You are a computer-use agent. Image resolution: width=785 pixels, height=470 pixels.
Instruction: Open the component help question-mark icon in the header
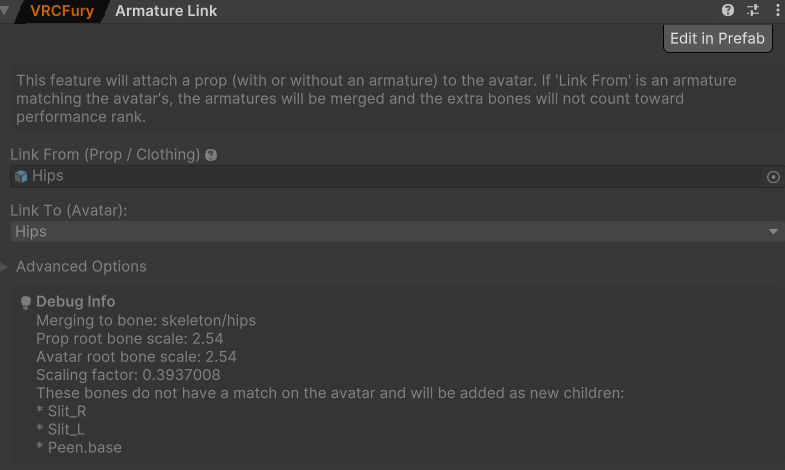(728, 11)
